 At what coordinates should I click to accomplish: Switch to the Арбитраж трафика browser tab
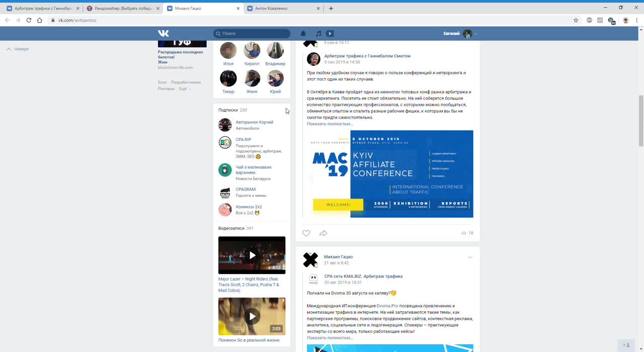(x=42, y=9)
